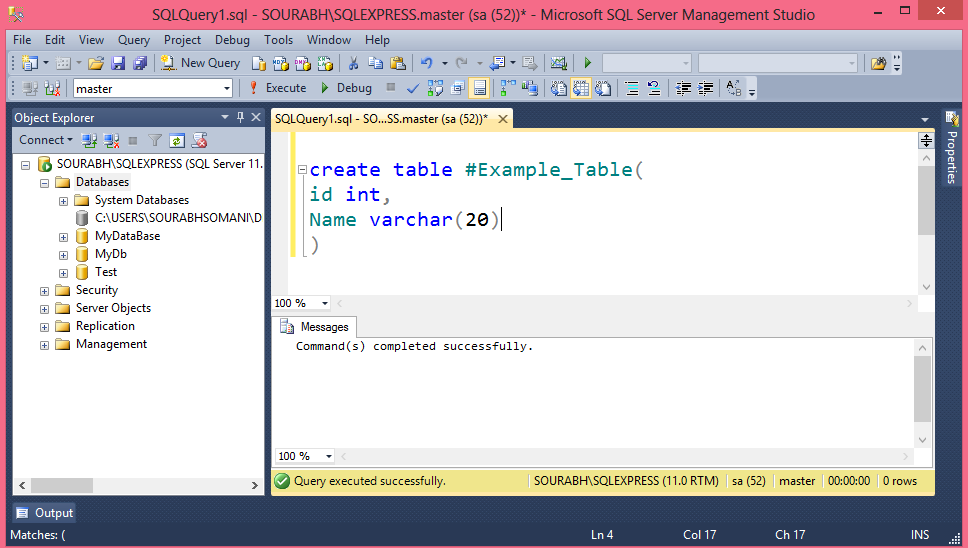Image resolution: width=968 pixels, height=548 pixels.
Task: Click the Cut scissors icon
Action: click(x=352, y=63)
